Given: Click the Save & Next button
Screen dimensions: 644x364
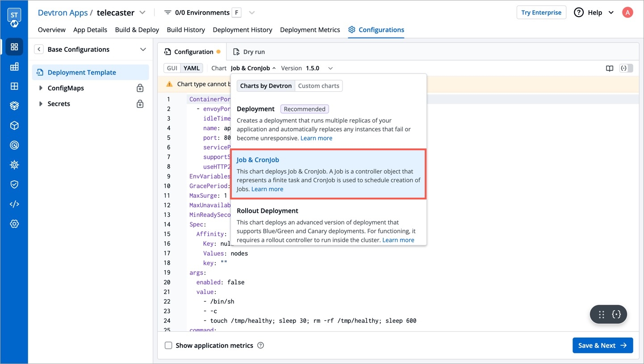Looking at the screenshot, I should click(x=602, y=345).
